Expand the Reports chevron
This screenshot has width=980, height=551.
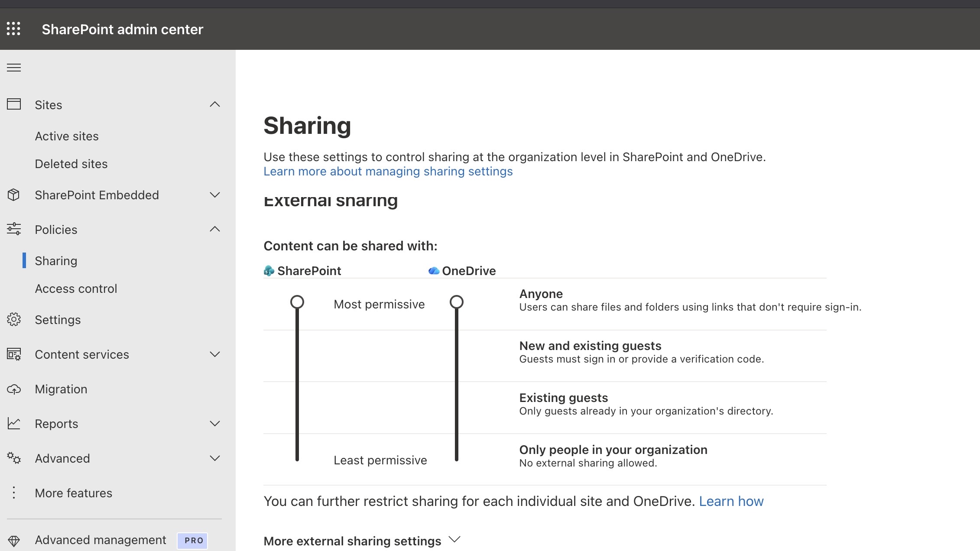[215, 423]
